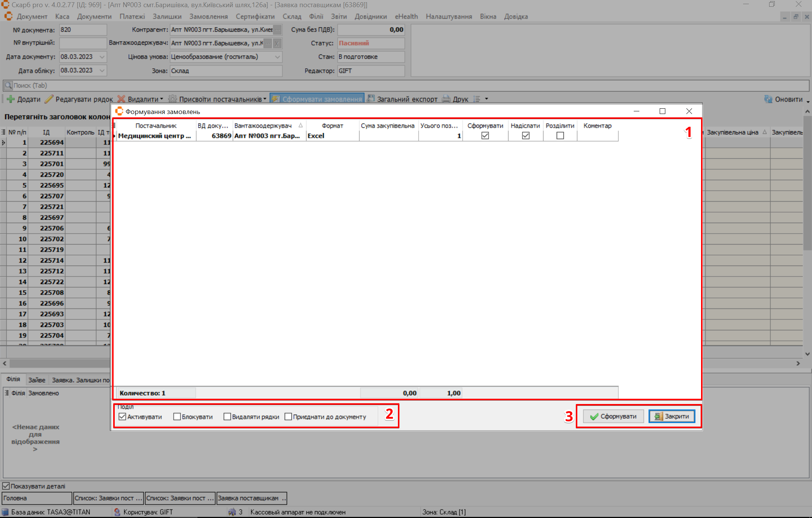The height and width of the screenshot is (518, 812).
Task: Open the Дата обліку date dropdown
Action: pyautogui.click(x=102, y=70)
